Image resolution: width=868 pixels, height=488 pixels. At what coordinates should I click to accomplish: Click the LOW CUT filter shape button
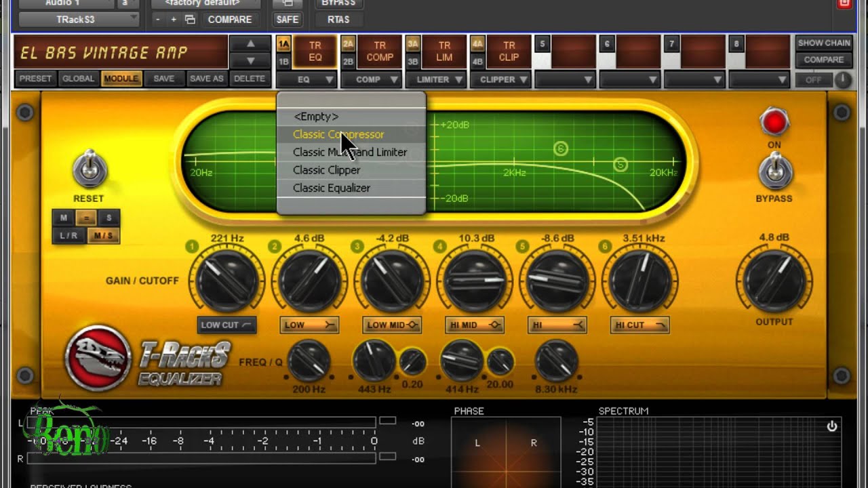pyautogui.click(x=227, y=325)
